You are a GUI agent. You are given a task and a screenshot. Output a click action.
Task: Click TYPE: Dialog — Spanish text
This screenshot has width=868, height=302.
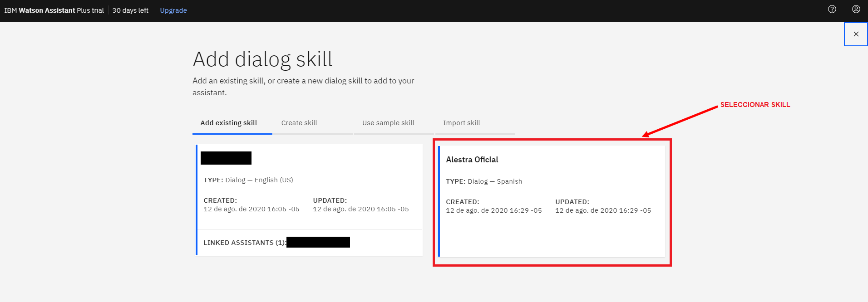(x=484, y=181)
